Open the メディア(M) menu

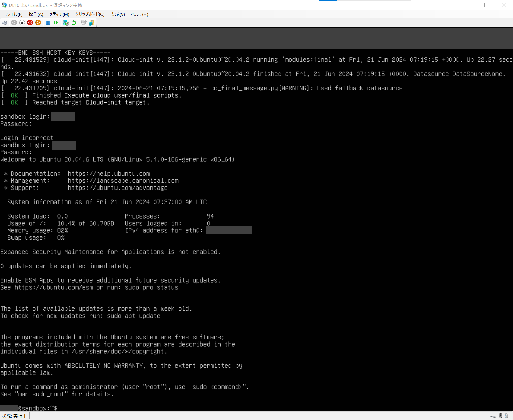(59, 14)
